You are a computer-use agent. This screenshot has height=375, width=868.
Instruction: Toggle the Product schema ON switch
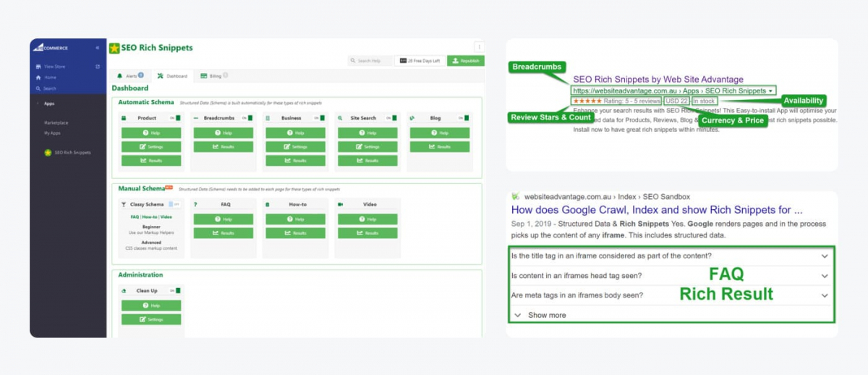(175, 118)
